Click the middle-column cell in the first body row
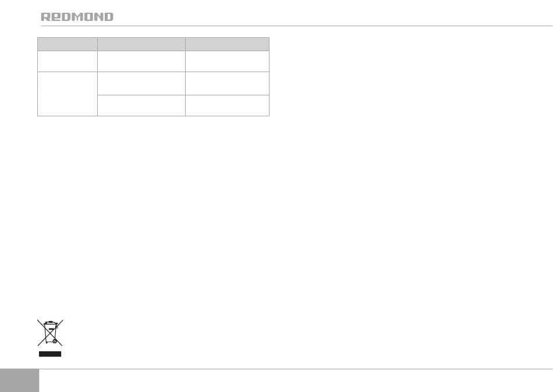Screen dimensions: 553x392 [141, 61]
